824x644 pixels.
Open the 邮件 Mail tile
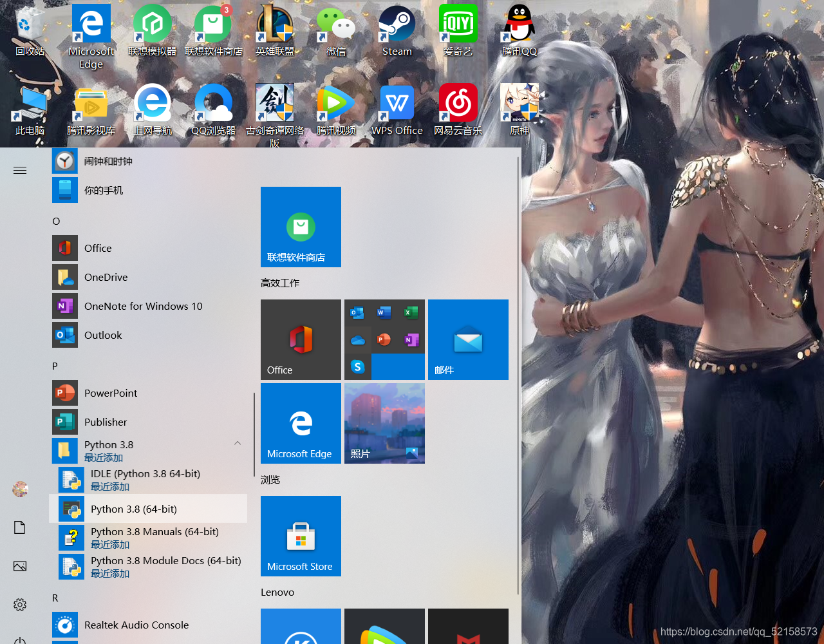click(x=468, y=339)
